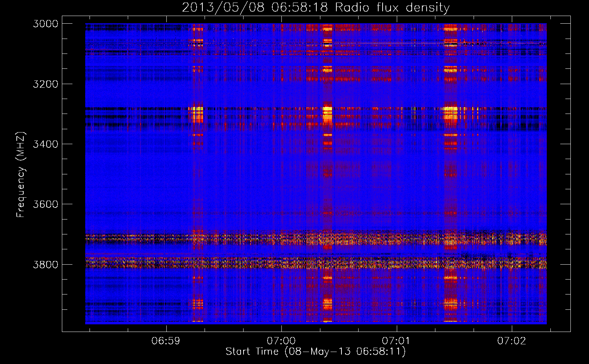Image resolution: width=589 pixels, height=364 pixels.
Task: Click the 07:01 time axis label
Action: point(396,341)
